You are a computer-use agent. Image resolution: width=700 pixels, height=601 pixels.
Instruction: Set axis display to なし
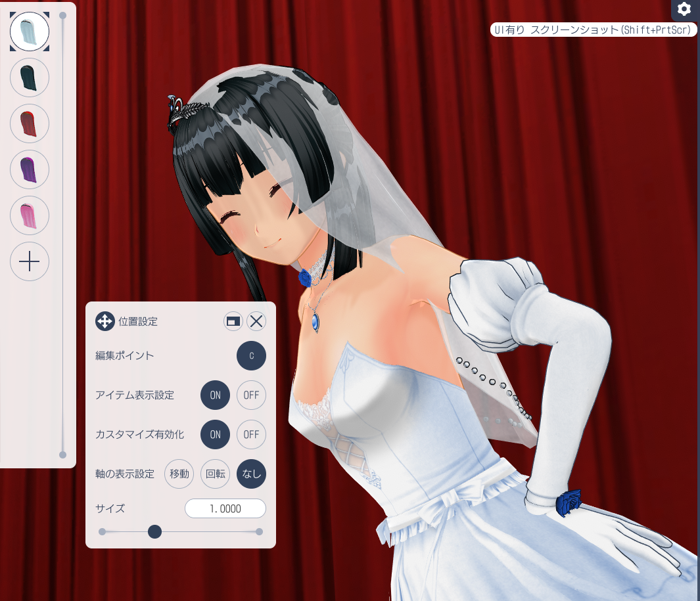(x=251, y=474)
